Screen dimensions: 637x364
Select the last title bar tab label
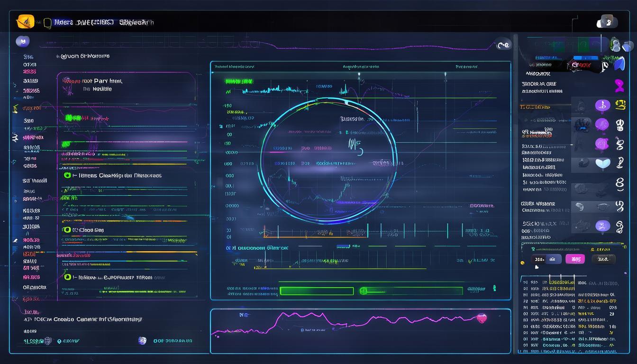point(136,22)
